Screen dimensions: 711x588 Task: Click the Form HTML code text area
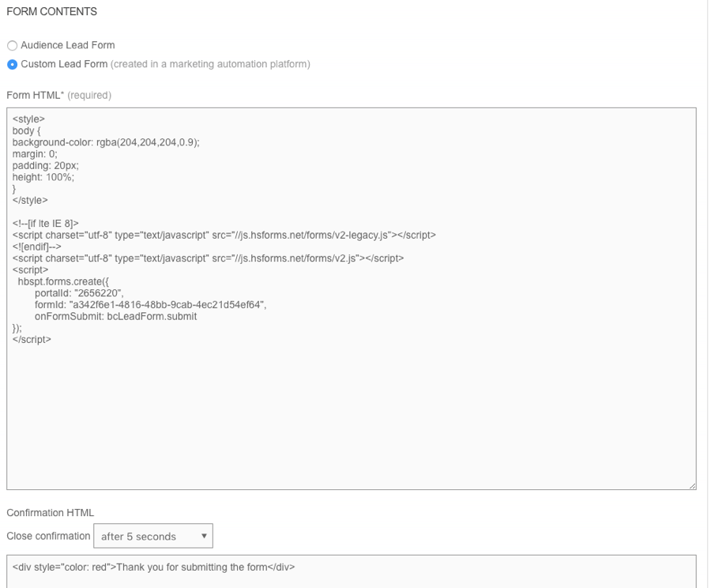(x=351, y=411)
